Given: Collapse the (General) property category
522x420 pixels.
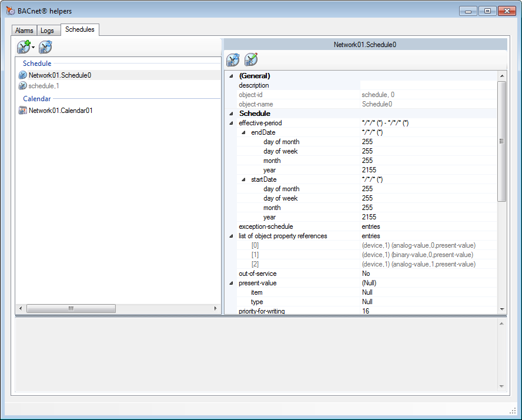Looking at the screenshot, I should 231,76.
